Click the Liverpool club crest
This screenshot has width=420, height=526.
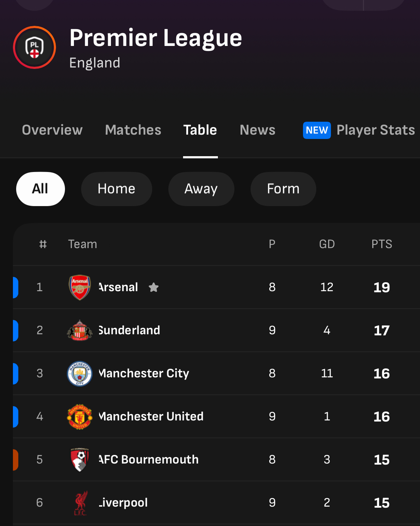80,503
